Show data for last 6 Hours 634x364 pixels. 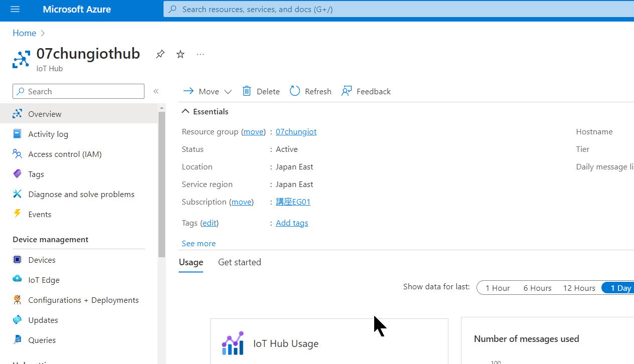(537, 288)
